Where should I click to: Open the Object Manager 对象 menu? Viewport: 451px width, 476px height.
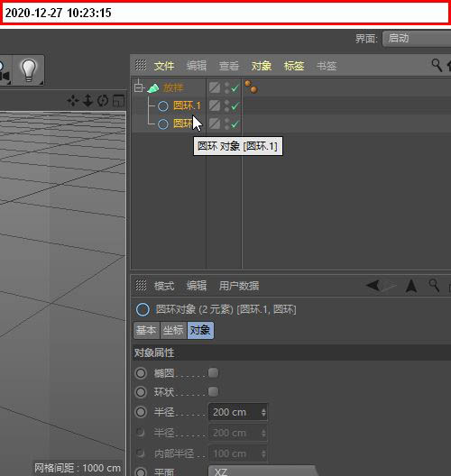point(262,66)
